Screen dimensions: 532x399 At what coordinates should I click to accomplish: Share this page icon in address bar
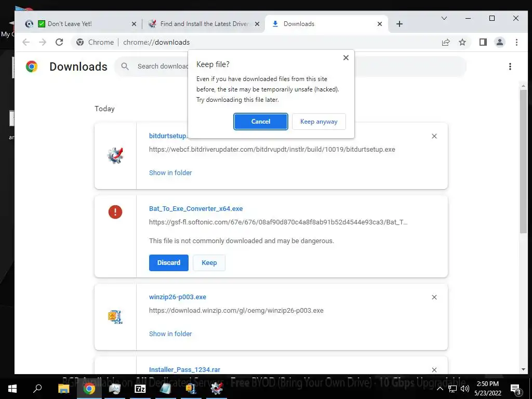(445, 42)
